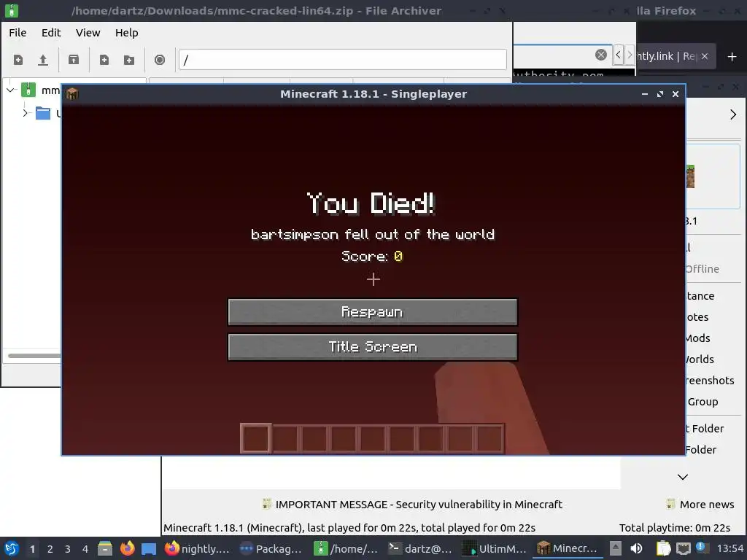Image resolution: width=747 pixels, height=560 pixels.
Task: Click the Total playtime status text
Action: [x=675, y=528]
